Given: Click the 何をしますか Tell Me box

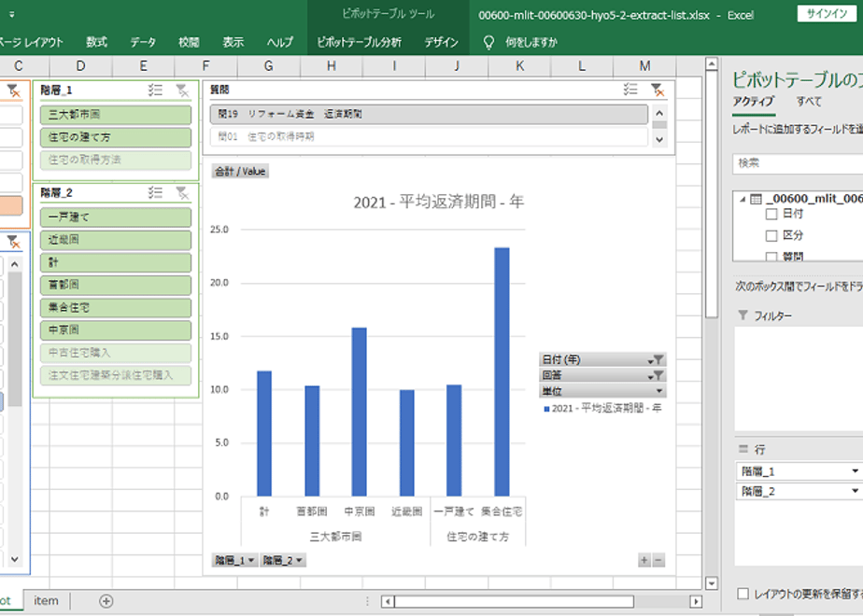Looking at the screenshot, I should (x=531, y=42).
